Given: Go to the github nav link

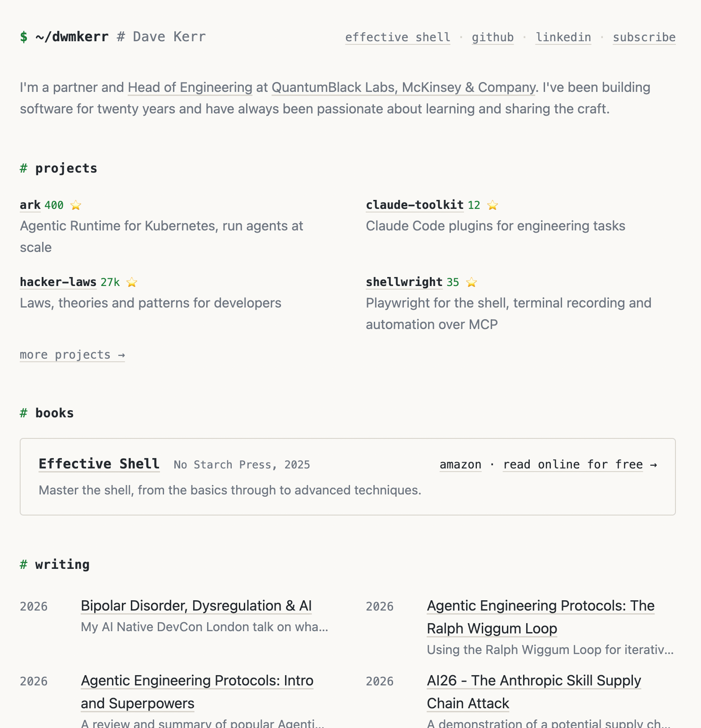Looking at the screenshot, I should [x=493, y=37].
